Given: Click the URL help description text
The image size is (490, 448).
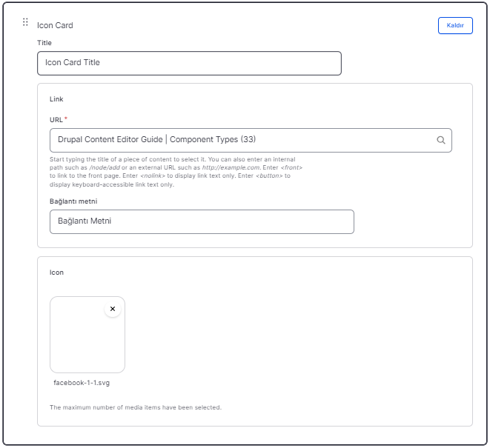Looking at the screenshot, I should click(x=176, y=172).
